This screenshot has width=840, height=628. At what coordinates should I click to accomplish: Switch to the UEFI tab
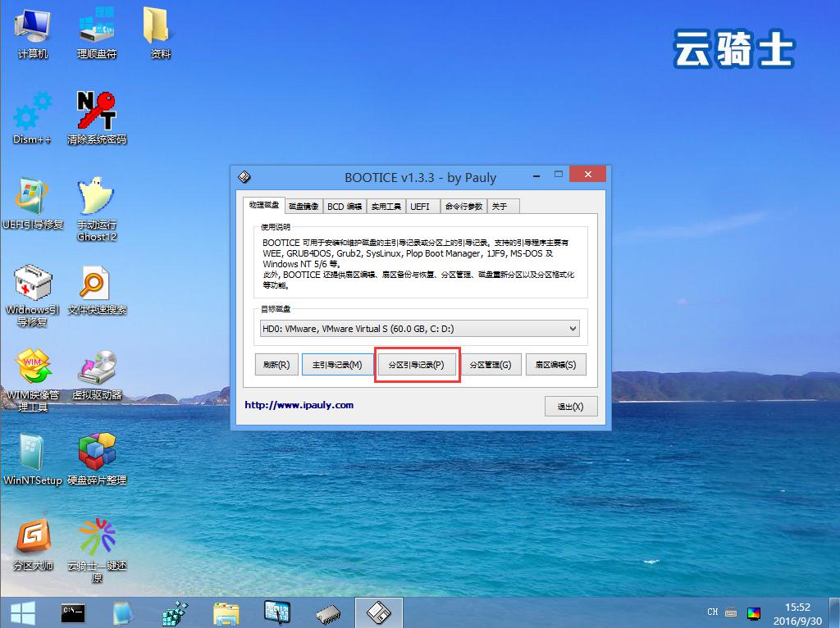[x=419, y=207]
